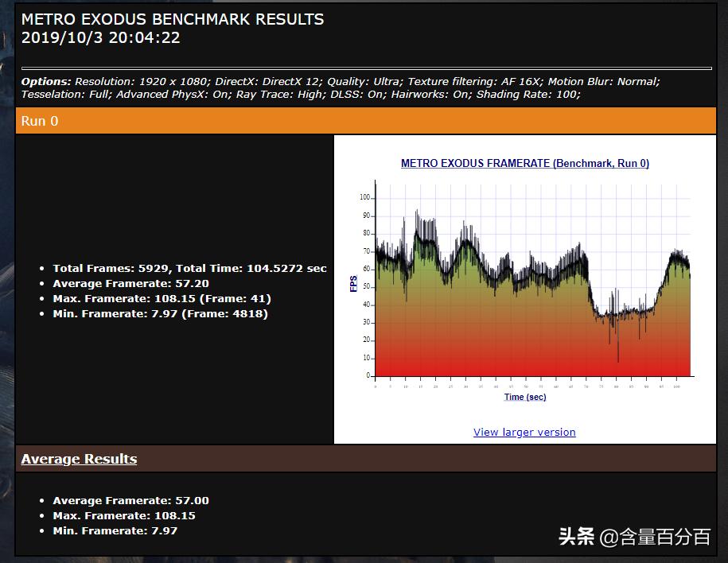Click the 'Time (sec)' axis label link
Viewport: 728px width, 563px height.
524,396
